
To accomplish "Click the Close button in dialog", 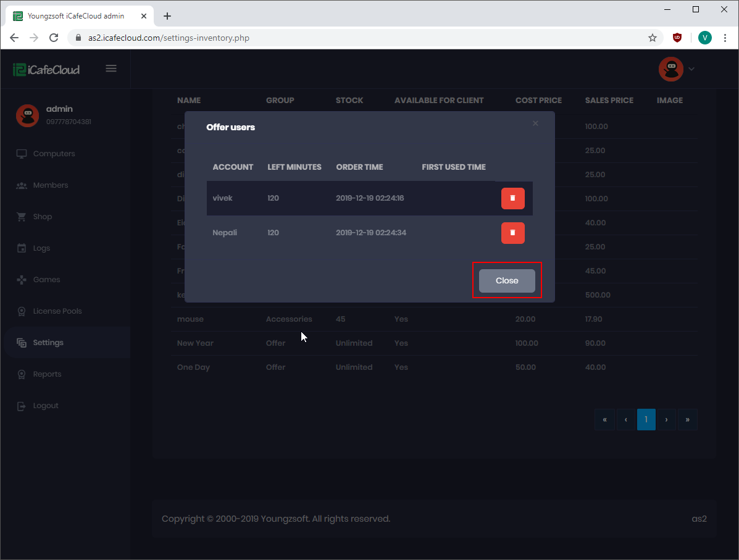I will pos(506,280).
